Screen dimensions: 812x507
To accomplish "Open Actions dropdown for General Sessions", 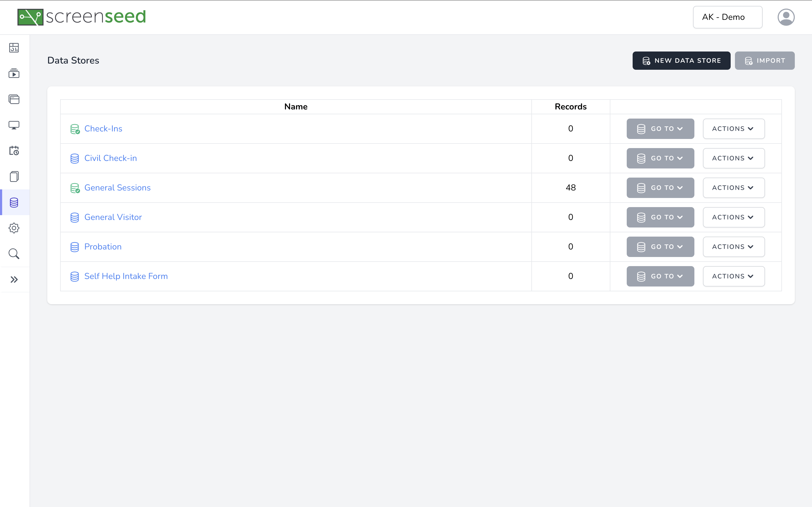I will (733, 188).
